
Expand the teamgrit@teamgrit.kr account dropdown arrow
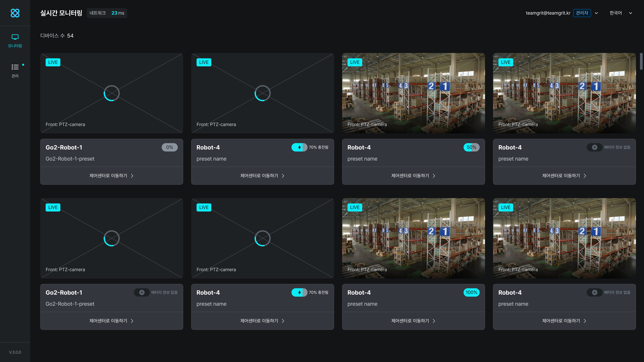click(x=596, y=13)
